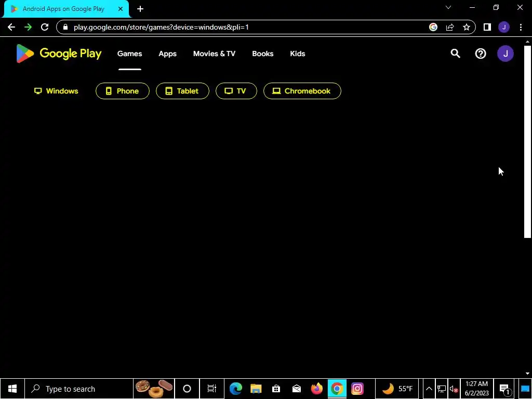Open the Kids section
Image resolution: width=532 pixels, height=399 pixels.
[298, 54]
